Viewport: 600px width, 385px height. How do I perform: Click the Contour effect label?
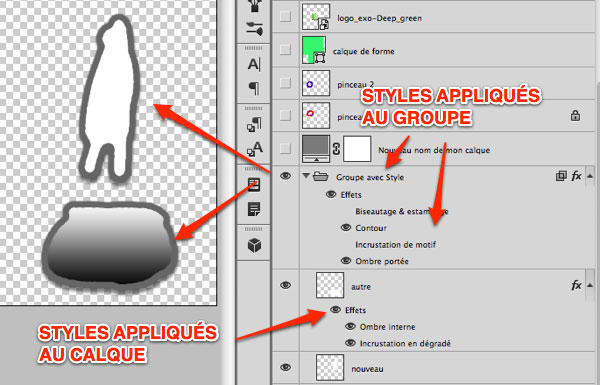[x=371, y=228]
